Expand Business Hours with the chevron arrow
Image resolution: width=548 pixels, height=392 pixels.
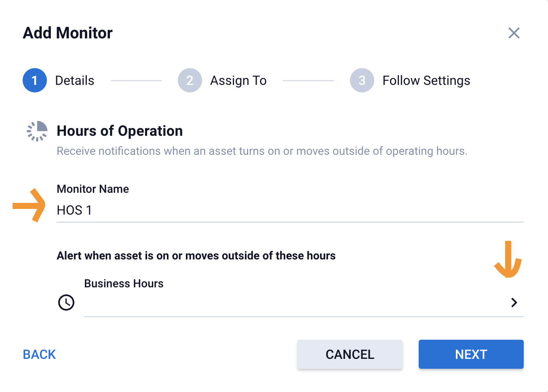tap(514, 302)
